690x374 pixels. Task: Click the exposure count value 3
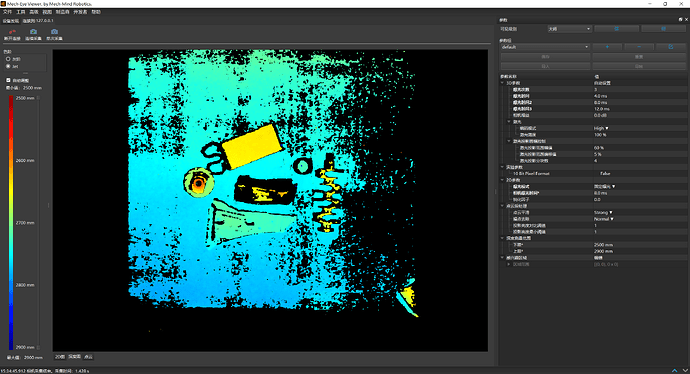pos(595,89)
